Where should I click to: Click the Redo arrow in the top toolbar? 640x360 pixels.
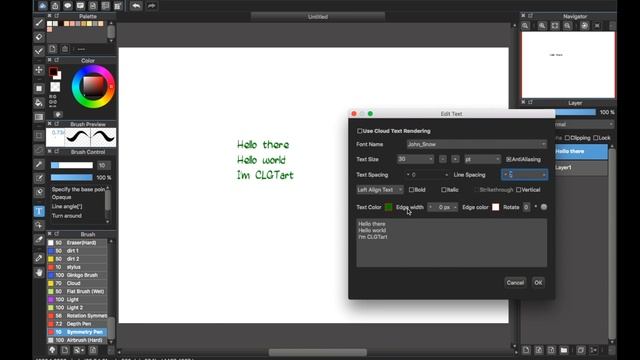point(151,6)
